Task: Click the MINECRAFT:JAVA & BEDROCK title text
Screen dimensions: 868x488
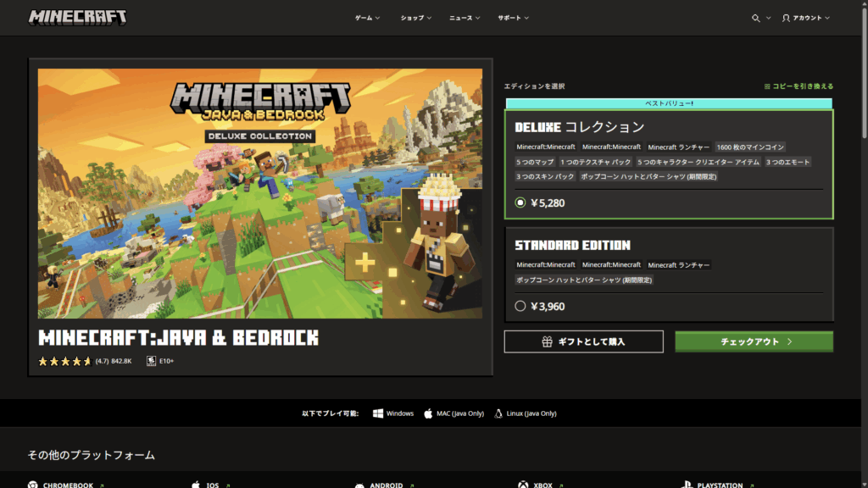Action: tap(178, 338)
